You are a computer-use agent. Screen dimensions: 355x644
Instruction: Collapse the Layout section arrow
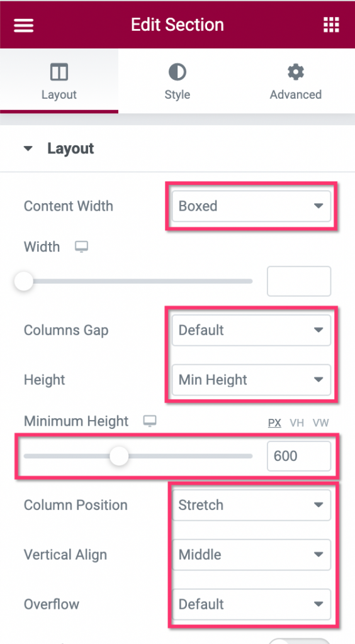[x=28, y=148]
